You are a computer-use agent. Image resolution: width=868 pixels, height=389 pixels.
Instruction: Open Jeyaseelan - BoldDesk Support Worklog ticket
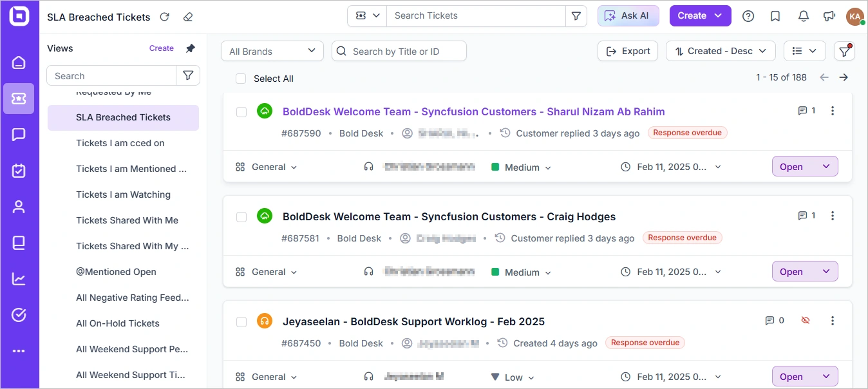(x=413, y=321)
